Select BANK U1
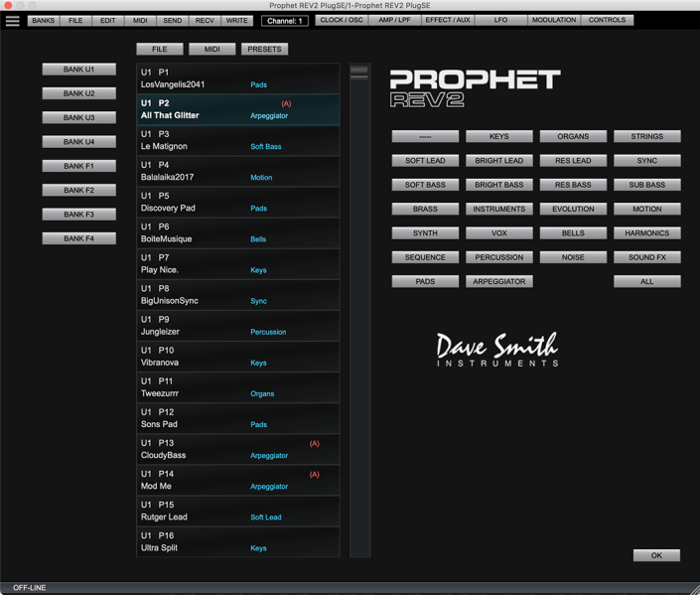Viewport: 700px width, 596px height. 79,70
